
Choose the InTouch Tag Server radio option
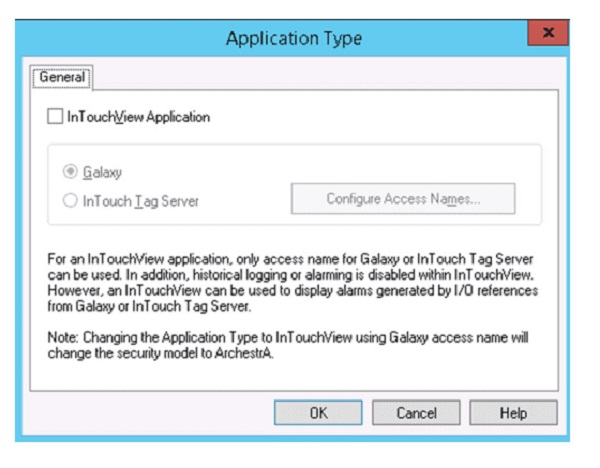click(x=69, y=200)
